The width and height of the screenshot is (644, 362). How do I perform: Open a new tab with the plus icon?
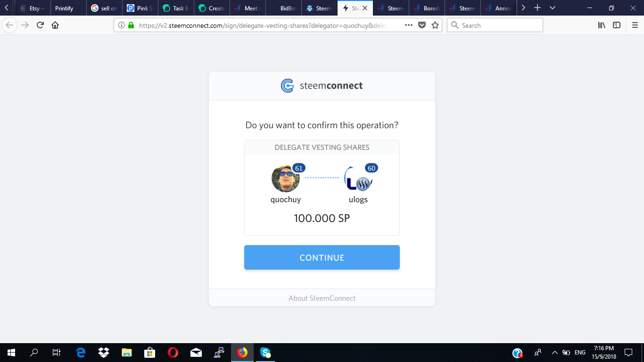point(537,8)
